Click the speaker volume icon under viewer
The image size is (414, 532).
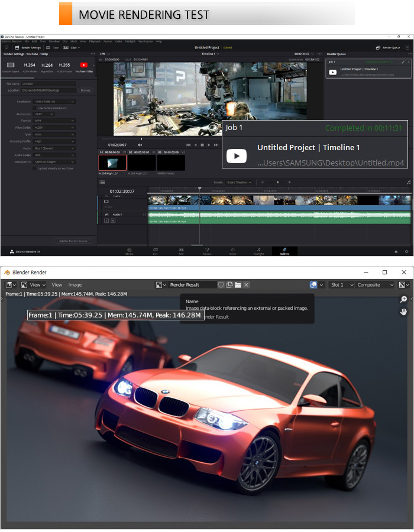pos(140,145)
